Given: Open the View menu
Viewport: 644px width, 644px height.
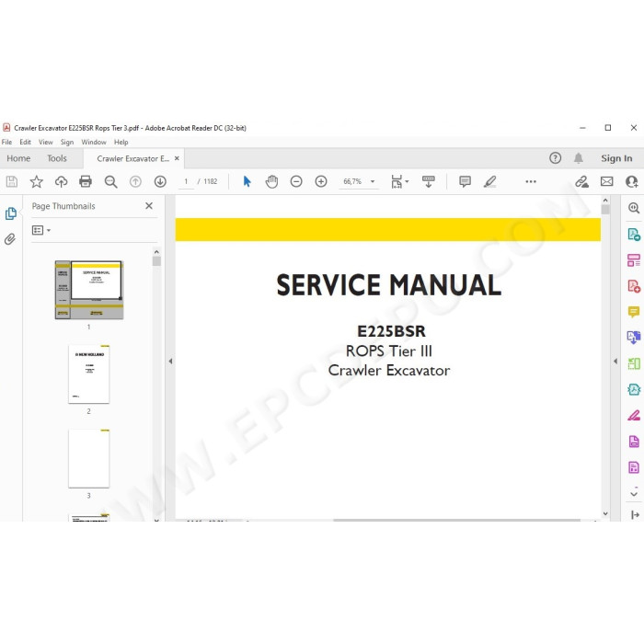Looking at the screenshot, I should point(46,142).
